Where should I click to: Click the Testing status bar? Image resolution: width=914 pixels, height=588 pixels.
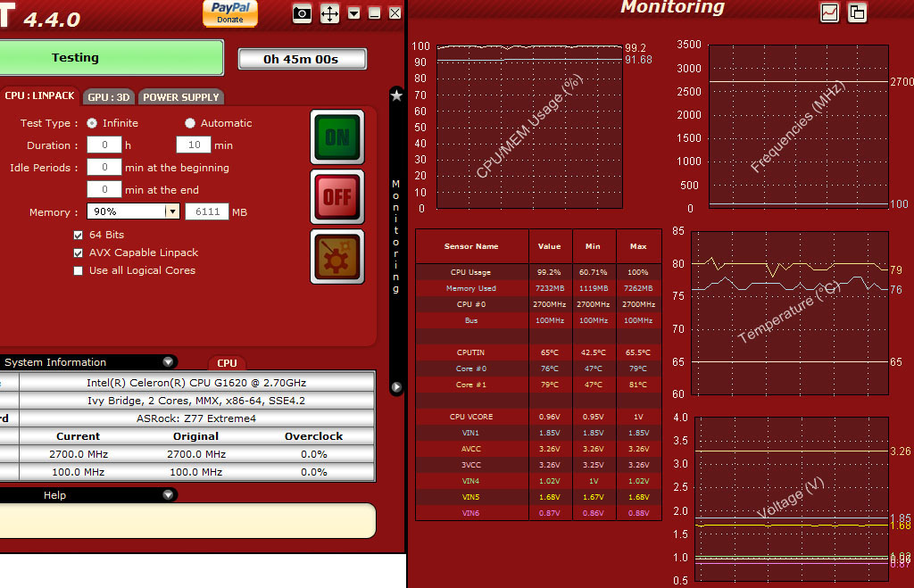point(111,57)
